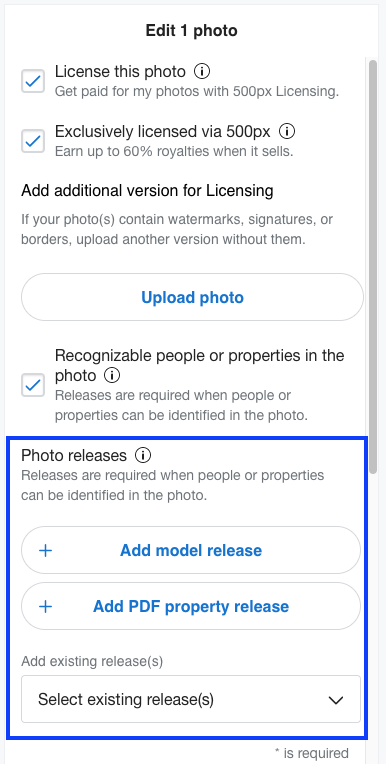386x764 pixels.
Task: Click the plus icon on Add PDF property release
Action: click(45, 607)
